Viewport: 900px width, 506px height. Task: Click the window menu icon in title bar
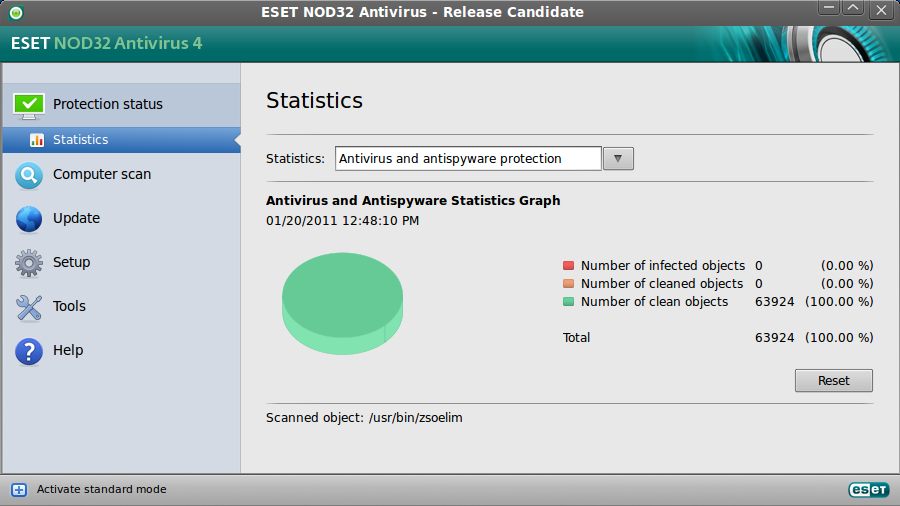point(15,12)
